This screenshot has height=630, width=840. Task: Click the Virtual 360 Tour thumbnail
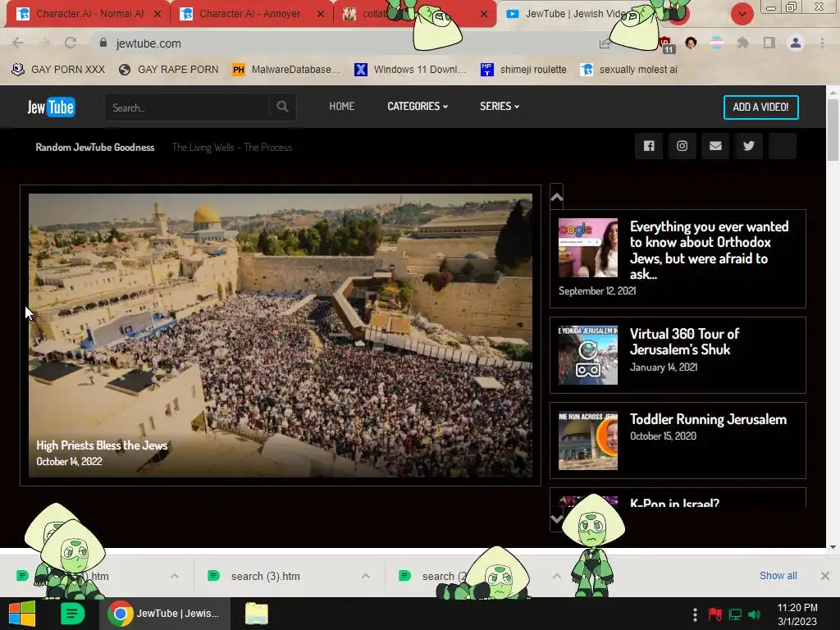click(587, 354)
